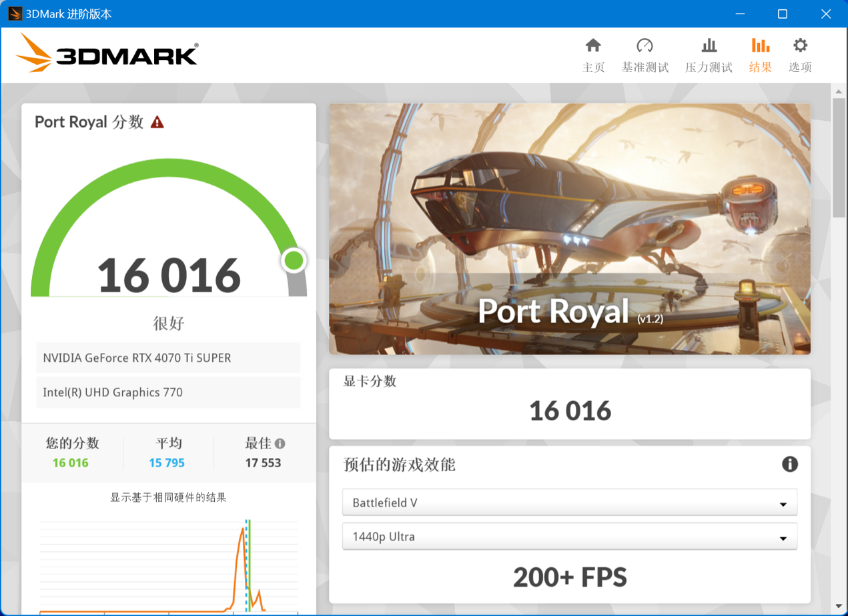The image size is (848, 616).
Task: Click info icon in estimated game performance panel
Action: click(789, 465)
